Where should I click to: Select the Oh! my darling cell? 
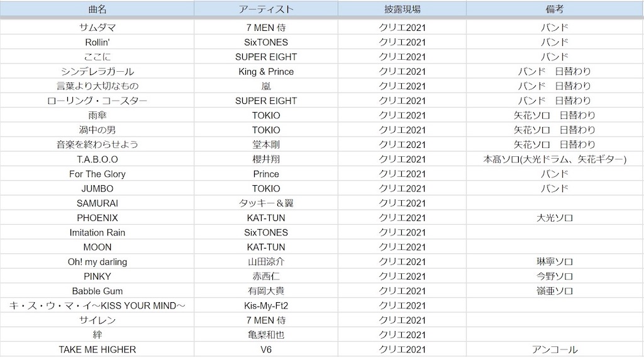97,262
